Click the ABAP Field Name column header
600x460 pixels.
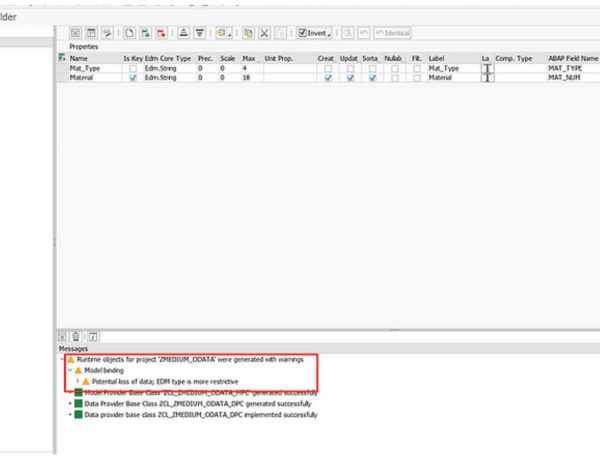(573, 58)
